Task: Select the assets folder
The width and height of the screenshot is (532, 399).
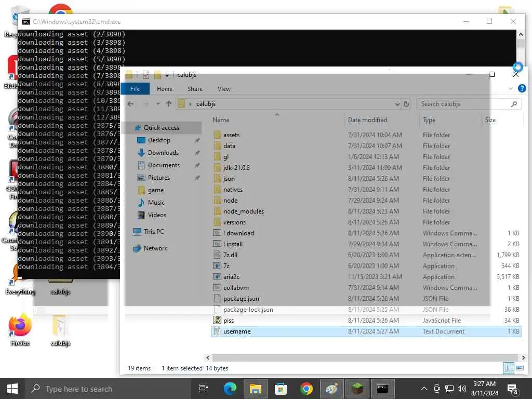Action: (x=231, y=135)
